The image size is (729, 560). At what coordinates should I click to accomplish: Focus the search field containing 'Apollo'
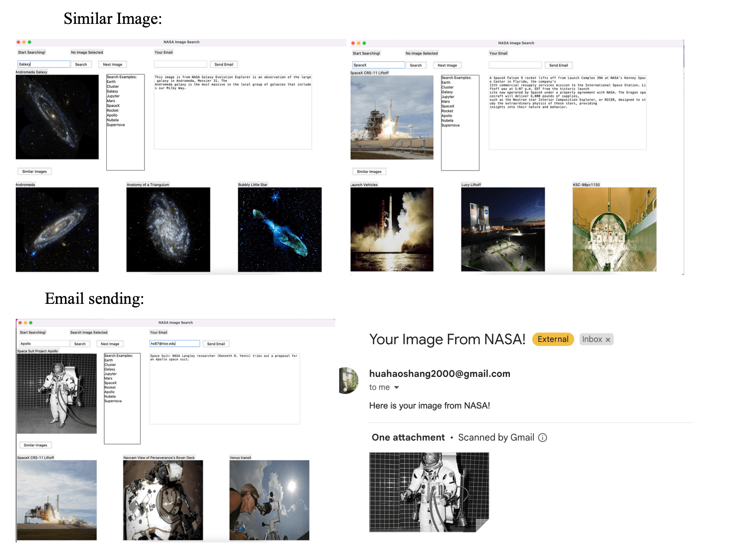[44, 344]
